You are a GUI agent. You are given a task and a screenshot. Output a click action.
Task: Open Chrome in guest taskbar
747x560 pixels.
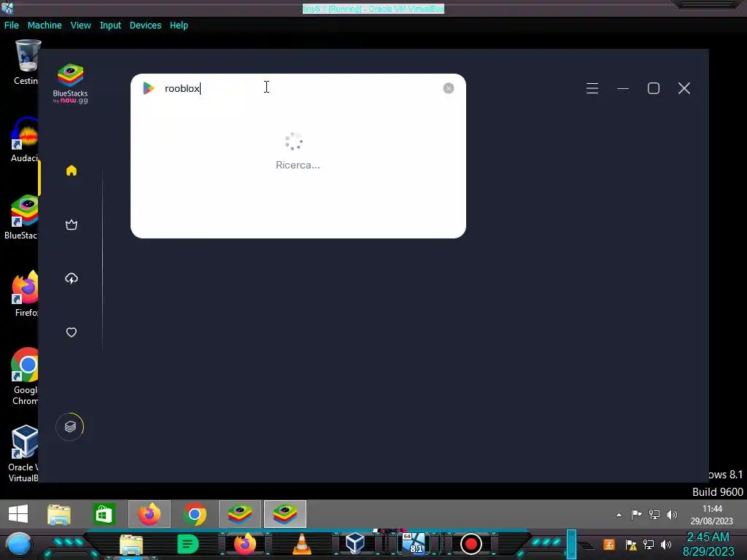coord(195,514)
